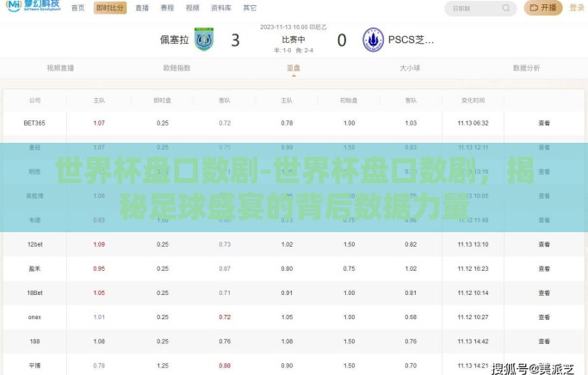Click the away score 0
588x375 pixels.
pos(342,40)
